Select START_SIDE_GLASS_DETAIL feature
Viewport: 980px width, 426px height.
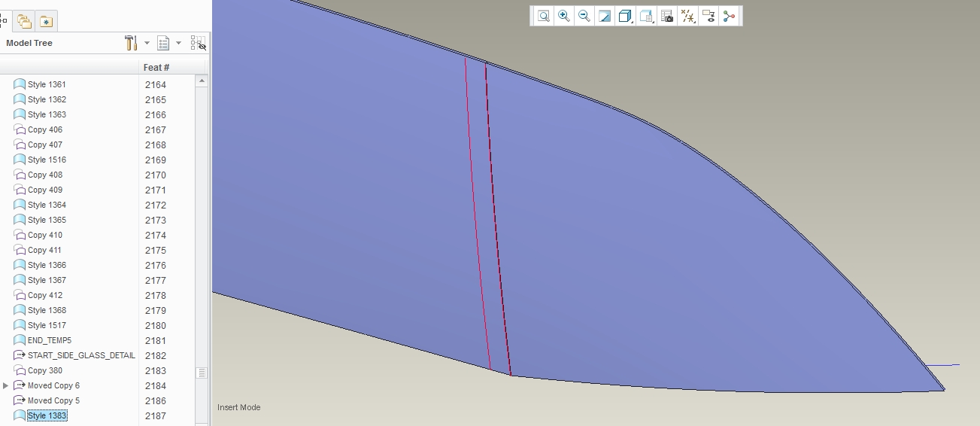tap(81, 355)
